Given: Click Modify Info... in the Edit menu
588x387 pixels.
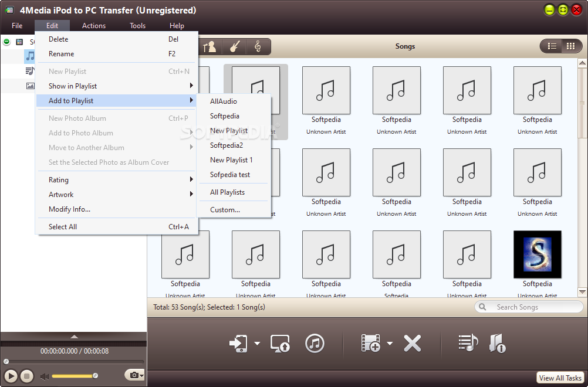Looking at the screenshot, I should point(116,209).
